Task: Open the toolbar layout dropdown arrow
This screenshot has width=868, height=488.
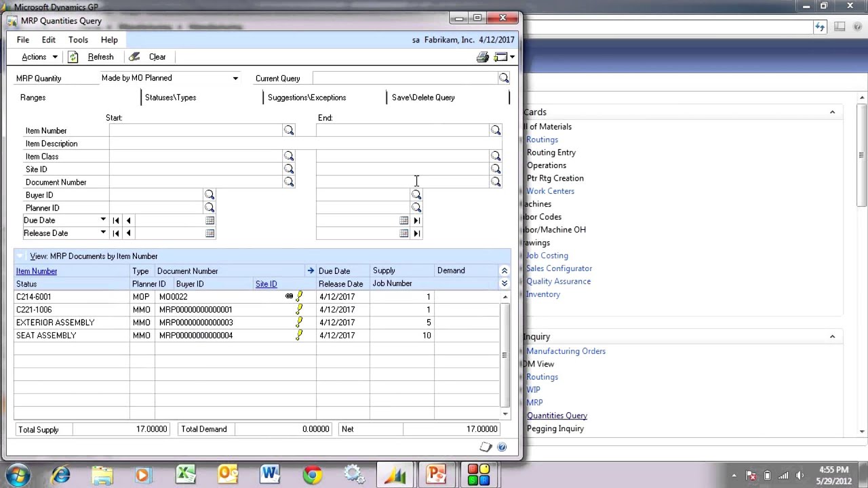Action: [512, 57]
